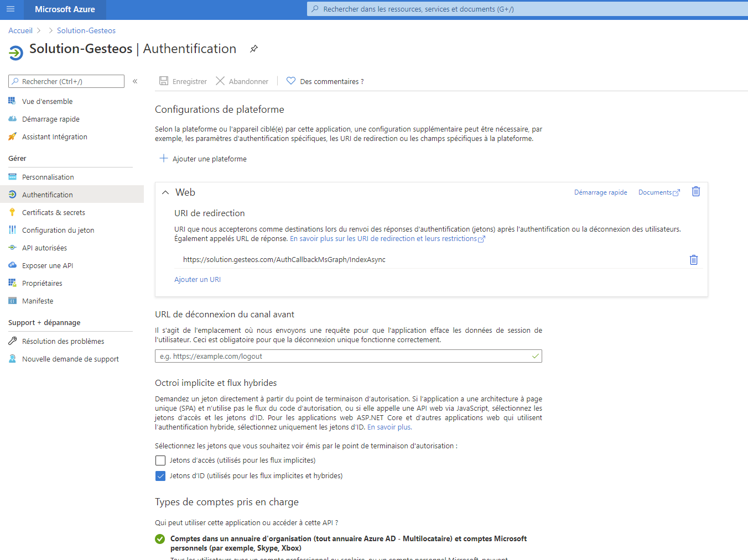Click the Enregistrer save icon
The height and width of the screenshot is (560, 748).
point(164,81)
